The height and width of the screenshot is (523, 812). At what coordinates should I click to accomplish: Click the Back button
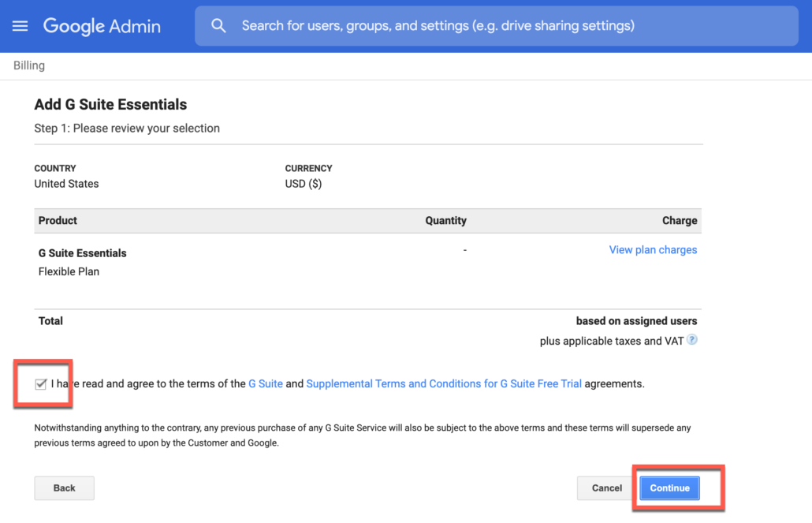[64, 488]
